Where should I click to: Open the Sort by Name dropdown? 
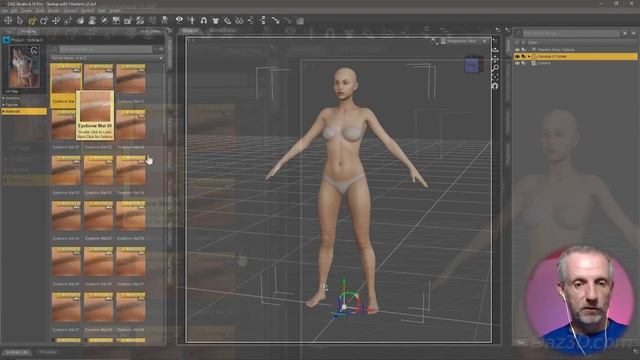107,58
